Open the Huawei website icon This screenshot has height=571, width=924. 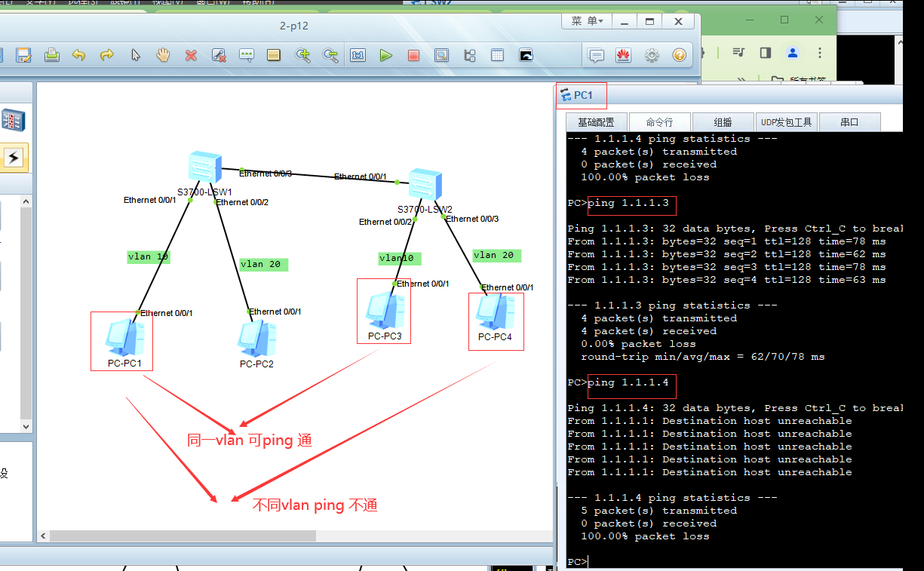(x=623, y=55)
